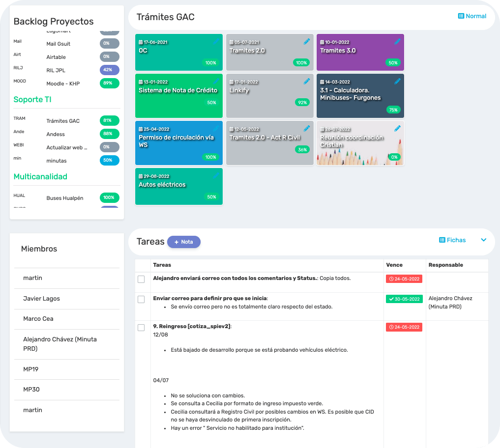The width and height of the screenshot is (500, 448).
Task: Click the list icon beside Fichas
Action: pyautogui.click(x=442, y=240)
